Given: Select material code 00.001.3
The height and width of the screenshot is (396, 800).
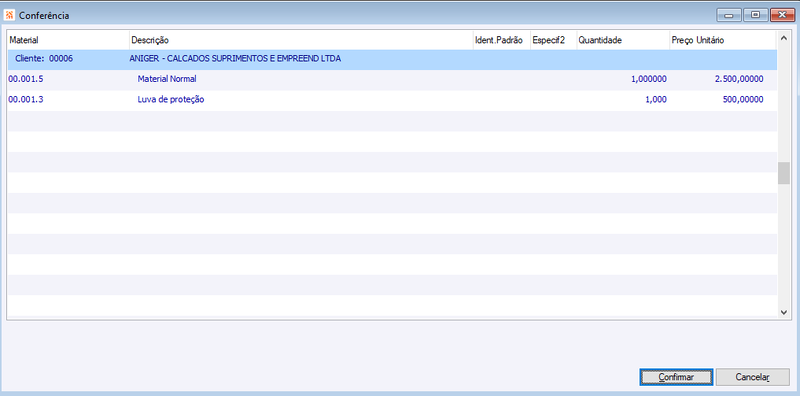Looking at the screenshot, I should (26, 100).
